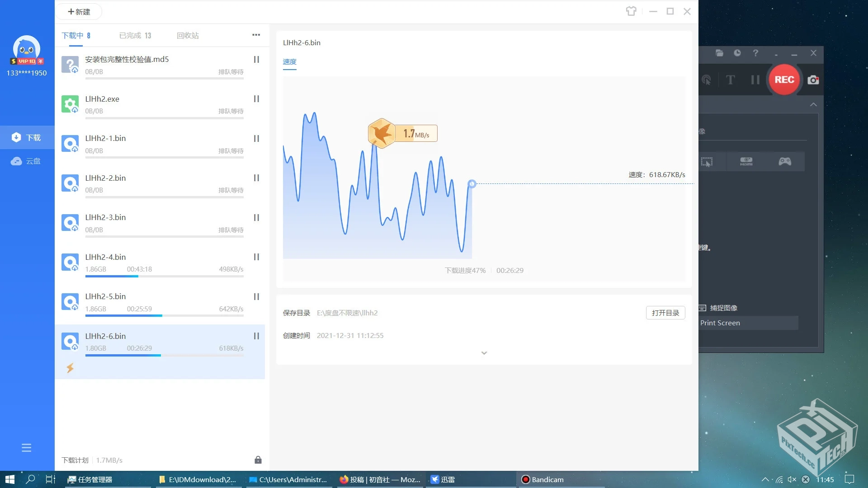Click the 打开目录 button
Image resolution: width=868 pixels, height=488 pixels.
click(x=665, y=312)
